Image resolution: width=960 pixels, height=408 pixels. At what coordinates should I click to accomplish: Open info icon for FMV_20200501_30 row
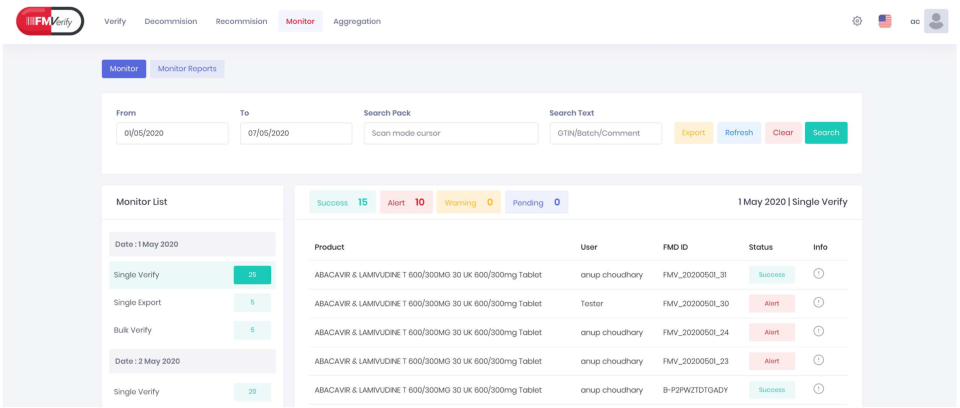point(819,303)
